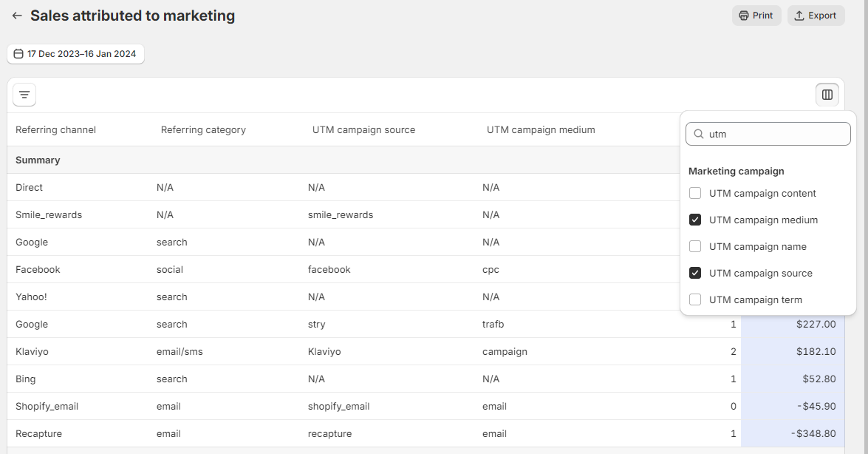
Task: Enable the UTM campaign term checkbox
Action: pyautogui.click(x=695, y=299)
